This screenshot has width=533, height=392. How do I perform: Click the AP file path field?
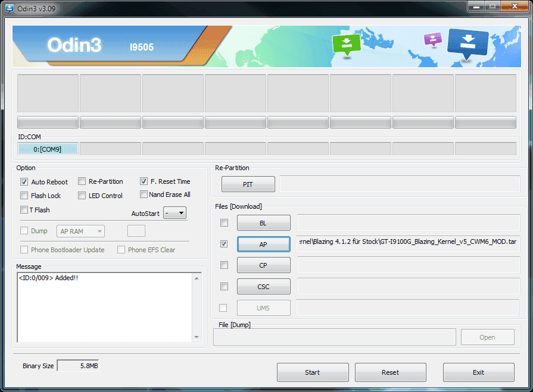coord(408,244)
